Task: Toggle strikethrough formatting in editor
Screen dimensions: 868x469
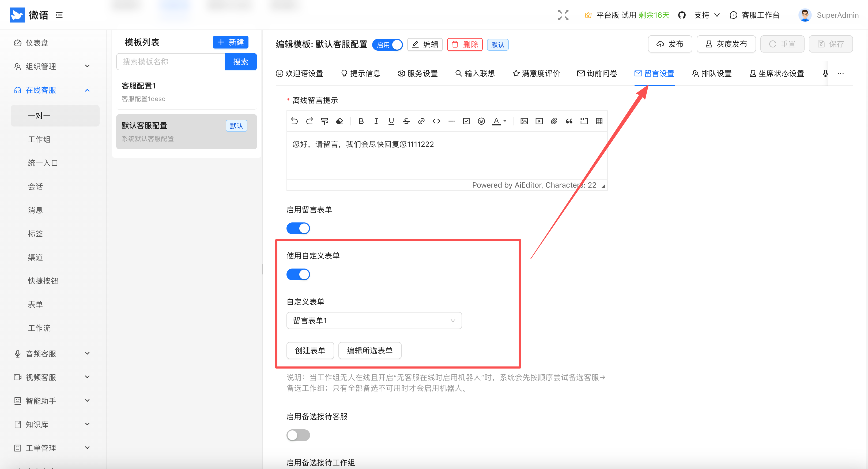Action: (x=406, y=121)
